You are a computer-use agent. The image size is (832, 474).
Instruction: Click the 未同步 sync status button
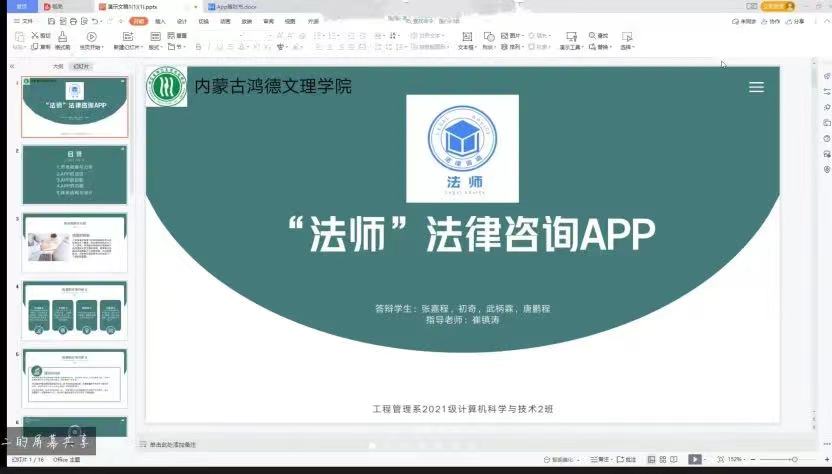(x=744, y=22)
